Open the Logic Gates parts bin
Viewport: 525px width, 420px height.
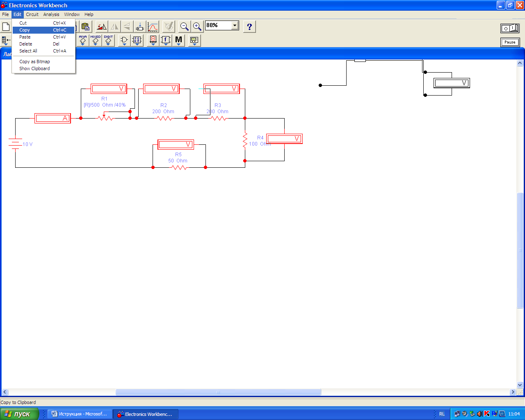(124, 40)
